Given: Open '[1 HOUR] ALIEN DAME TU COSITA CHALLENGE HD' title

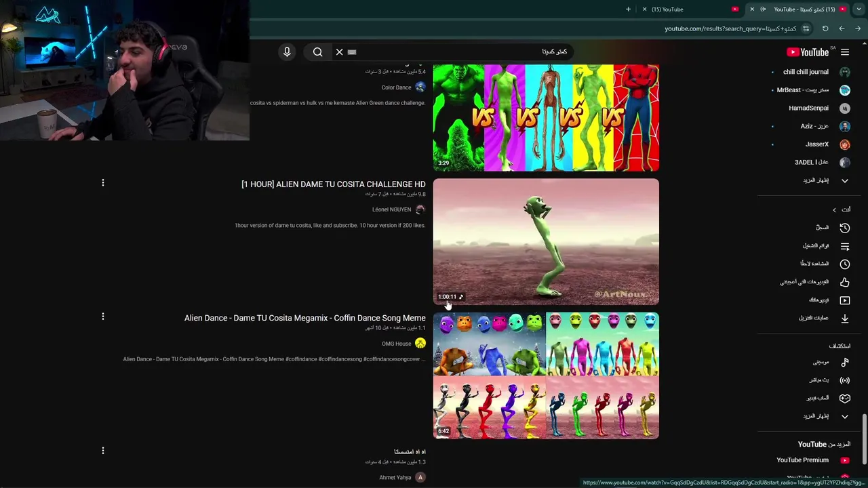Looking at the screenshot, I should point(334,184).
